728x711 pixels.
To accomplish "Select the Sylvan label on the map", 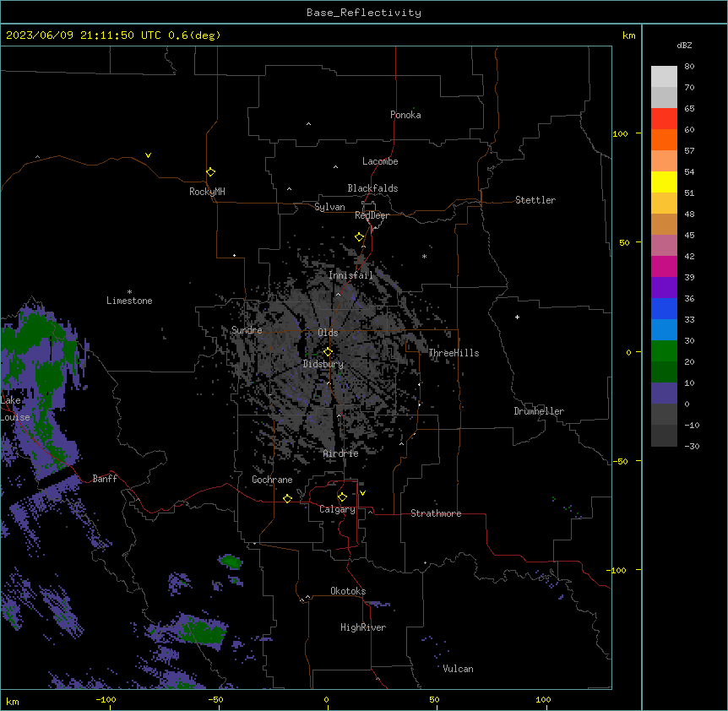I will 329,207.
